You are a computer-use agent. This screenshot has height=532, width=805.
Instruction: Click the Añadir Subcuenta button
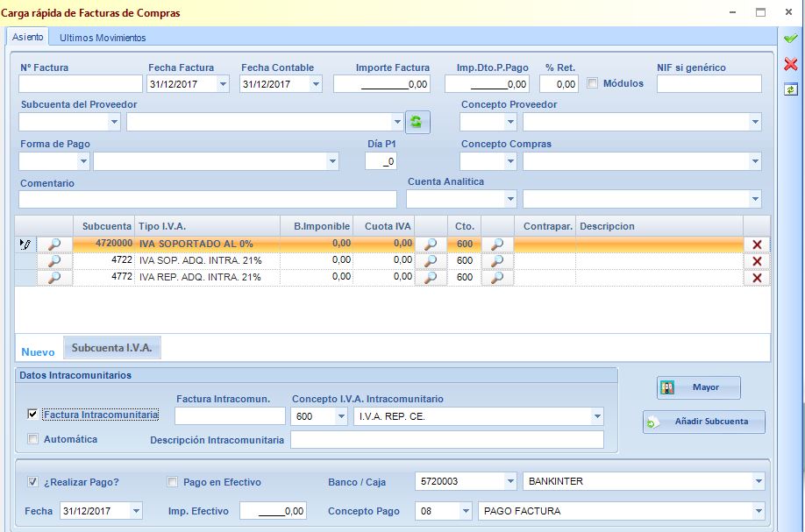[x=704, y=422]
